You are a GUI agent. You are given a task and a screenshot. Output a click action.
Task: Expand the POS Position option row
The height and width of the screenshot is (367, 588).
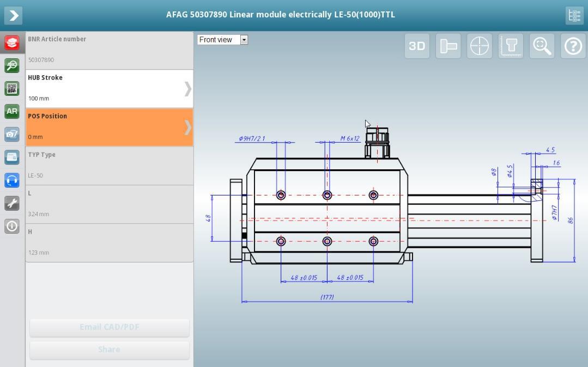[x=110, y=127]
